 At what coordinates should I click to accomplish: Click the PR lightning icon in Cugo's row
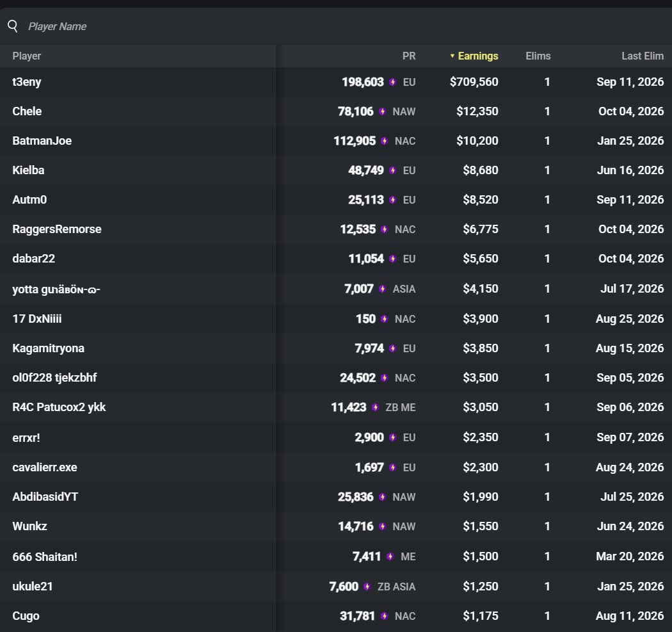coord(385,616)
